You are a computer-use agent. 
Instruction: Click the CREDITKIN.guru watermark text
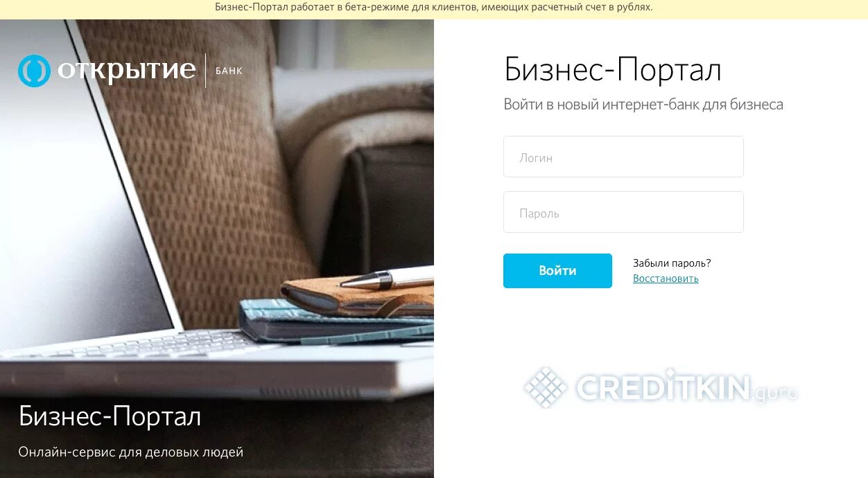tap(687, 388)
